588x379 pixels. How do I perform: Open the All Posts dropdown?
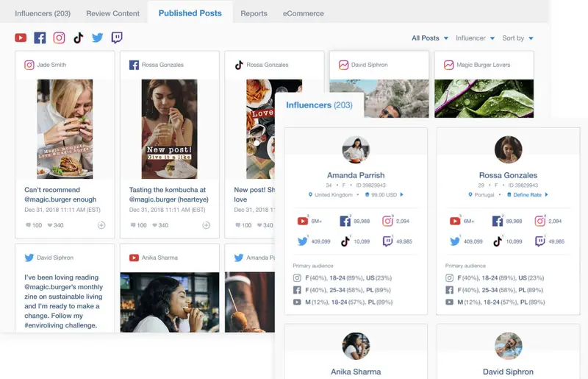(429, 38)
